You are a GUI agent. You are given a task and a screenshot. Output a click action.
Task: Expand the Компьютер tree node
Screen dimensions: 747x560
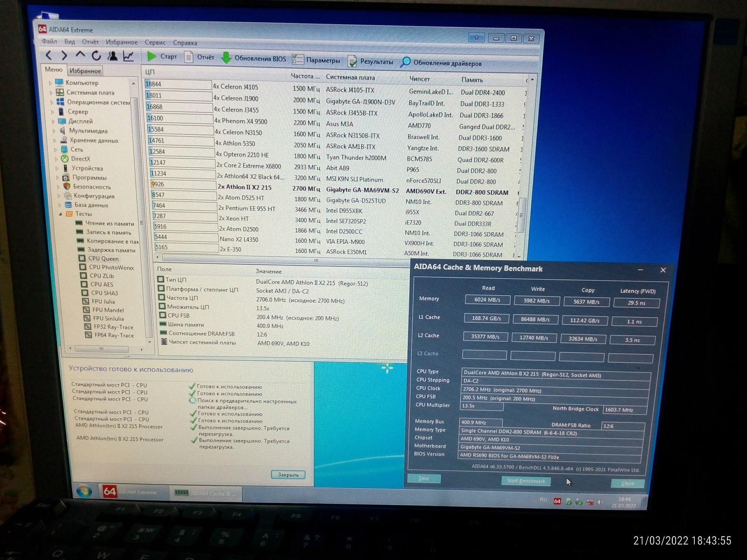coord(50,83)
